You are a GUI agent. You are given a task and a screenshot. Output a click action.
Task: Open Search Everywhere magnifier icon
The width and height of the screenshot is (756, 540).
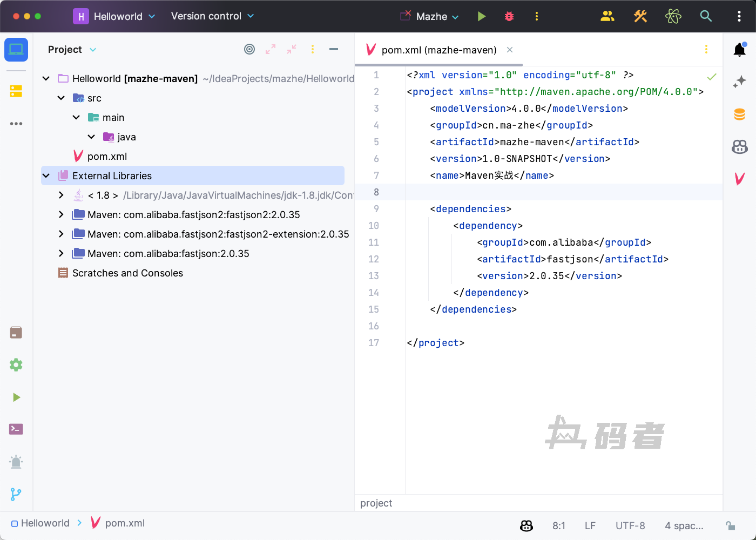(706, 16)
